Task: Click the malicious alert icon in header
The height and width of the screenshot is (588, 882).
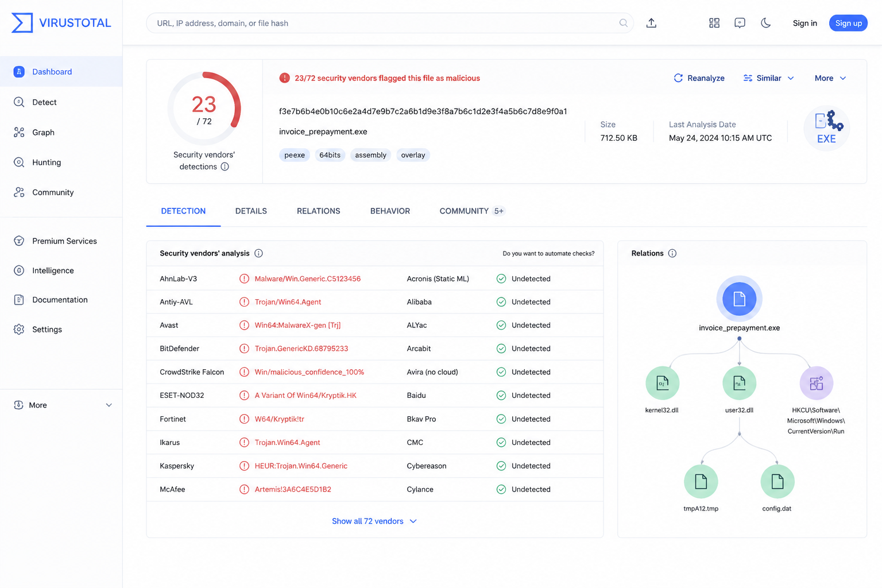Action: tap(284, 78)
